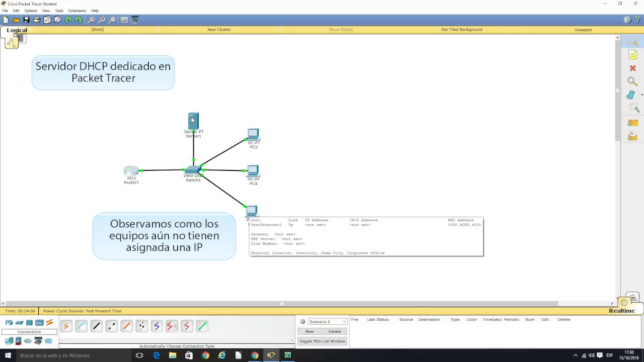
Task: Open Custom Devices Dialog icon
Action: (135, 20)
